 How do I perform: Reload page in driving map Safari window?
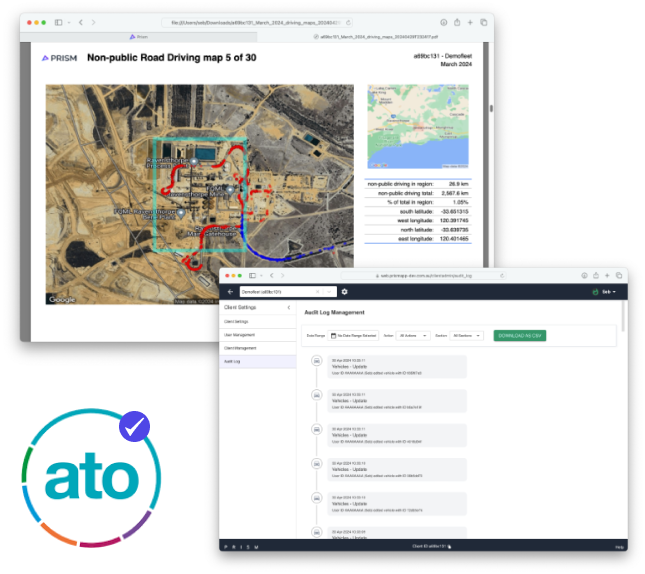tap(348, 23)
